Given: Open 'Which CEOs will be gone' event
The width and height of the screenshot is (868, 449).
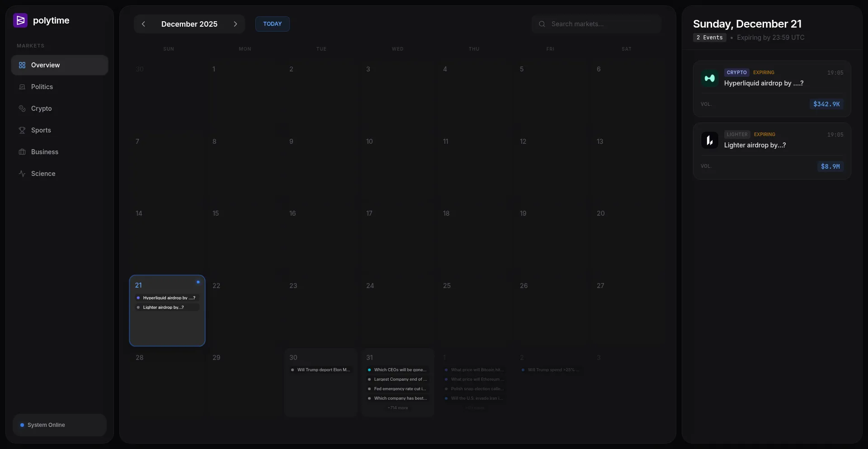Looking at the screenshot, I should click(x=400, y=370).
